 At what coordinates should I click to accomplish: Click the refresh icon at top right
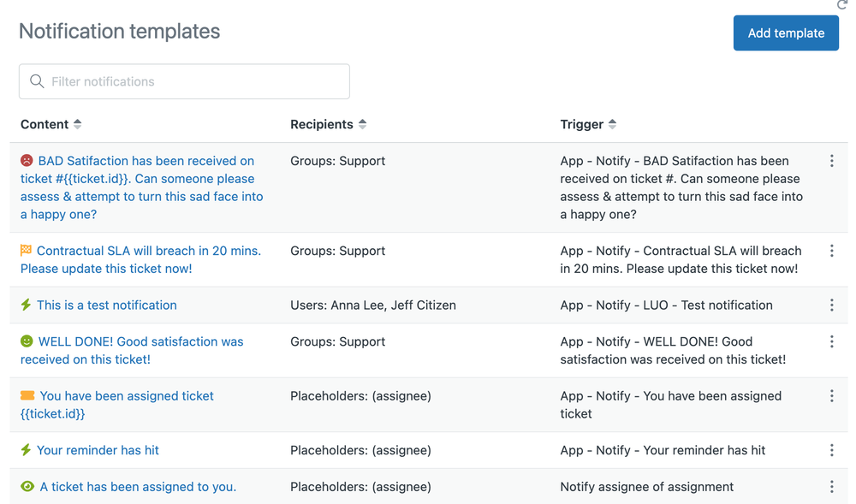[841, 5]
